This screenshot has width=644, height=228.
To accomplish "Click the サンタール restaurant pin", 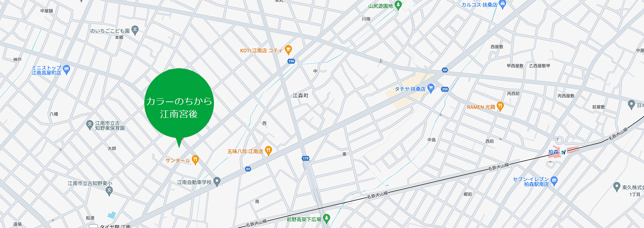I will tap(195, 160).
